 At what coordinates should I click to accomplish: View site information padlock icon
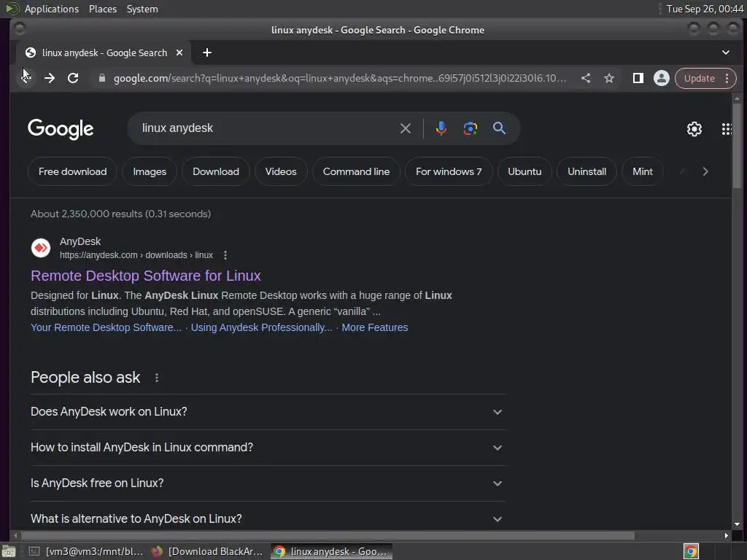click(x=101, y=78)
